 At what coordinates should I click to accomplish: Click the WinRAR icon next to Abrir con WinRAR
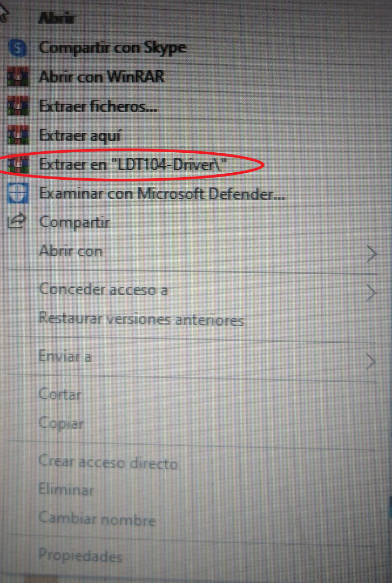(17, 77)
